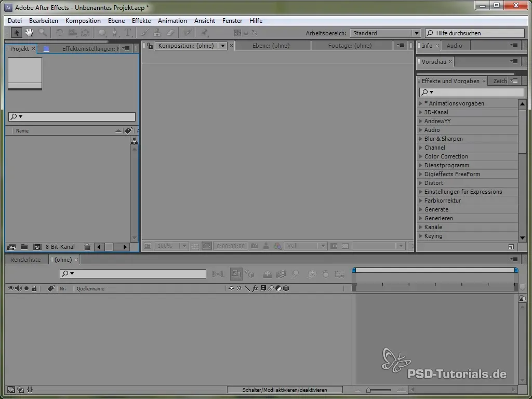Click the 0:00:00:00 timecode in viewer
The image size is (532, 399).
[x=231, y=246]
